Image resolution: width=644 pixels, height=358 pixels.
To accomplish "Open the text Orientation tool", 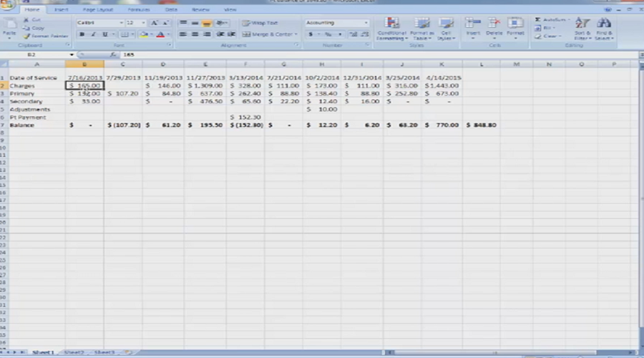I will point(221,23).
